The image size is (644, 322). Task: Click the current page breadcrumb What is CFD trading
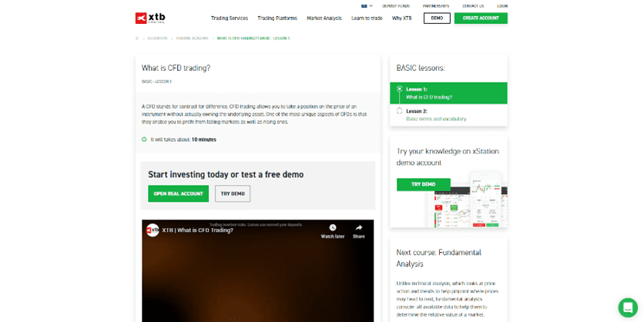pos(253,39)
